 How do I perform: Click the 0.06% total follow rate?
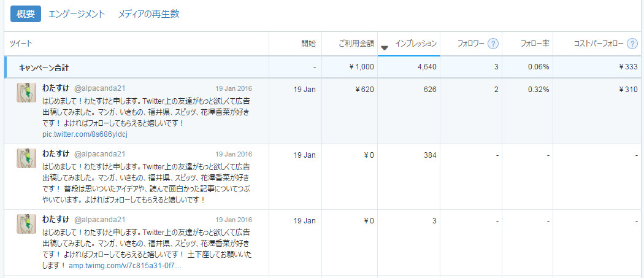tap(539, 67)
